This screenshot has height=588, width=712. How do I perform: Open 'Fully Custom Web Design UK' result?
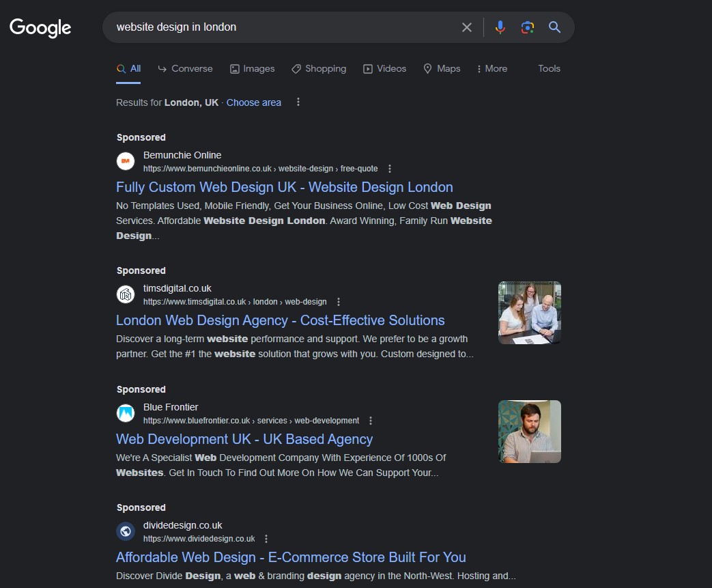(284, 187)
